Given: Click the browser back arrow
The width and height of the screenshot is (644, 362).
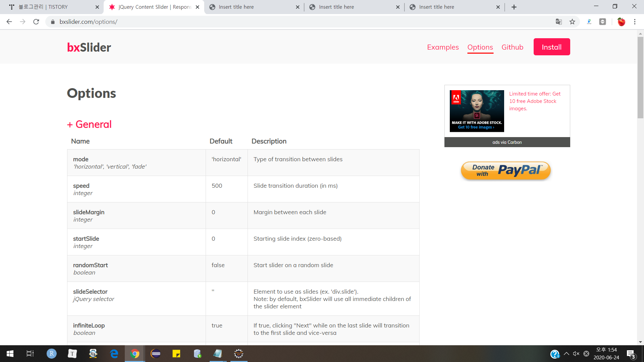Looking at the screenshot, I should [x=9, y=22].
